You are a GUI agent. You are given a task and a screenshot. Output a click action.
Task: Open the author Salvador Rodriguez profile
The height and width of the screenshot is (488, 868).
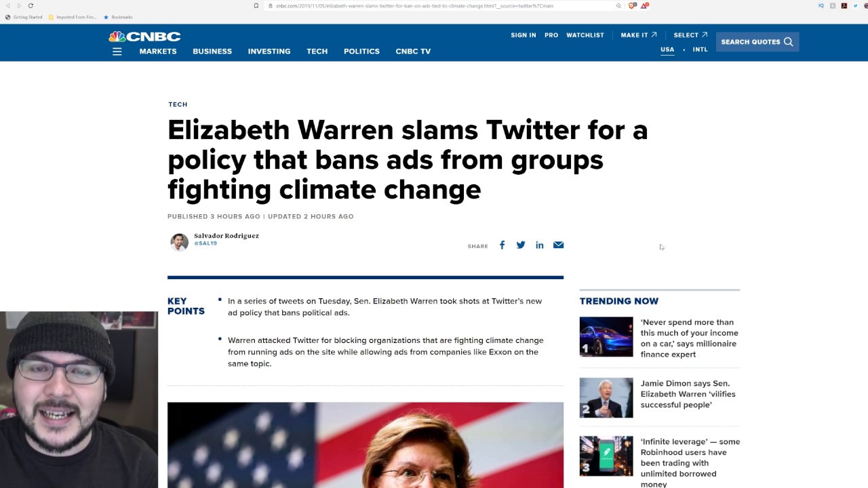226,236
